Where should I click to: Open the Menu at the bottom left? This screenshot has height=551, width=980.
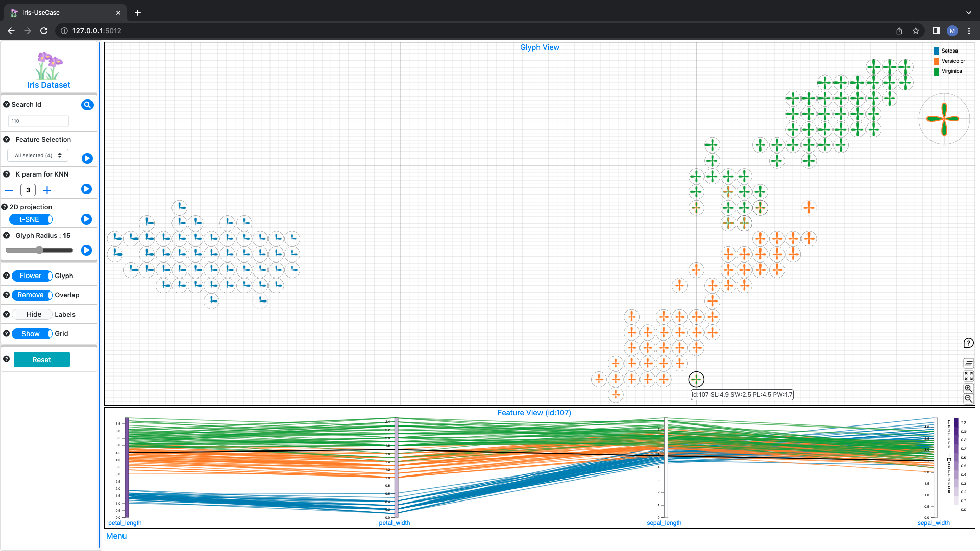point(116,536)
